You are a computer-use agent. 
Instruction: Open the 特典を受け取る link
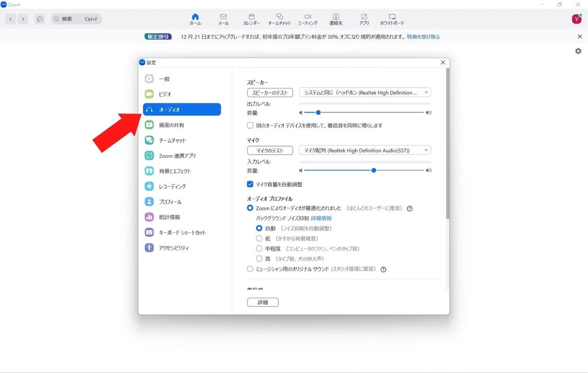coord(423,37)
